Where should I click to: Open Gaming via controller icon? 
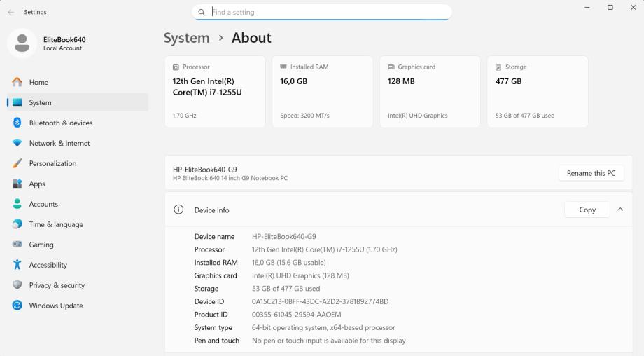[17, 245]
